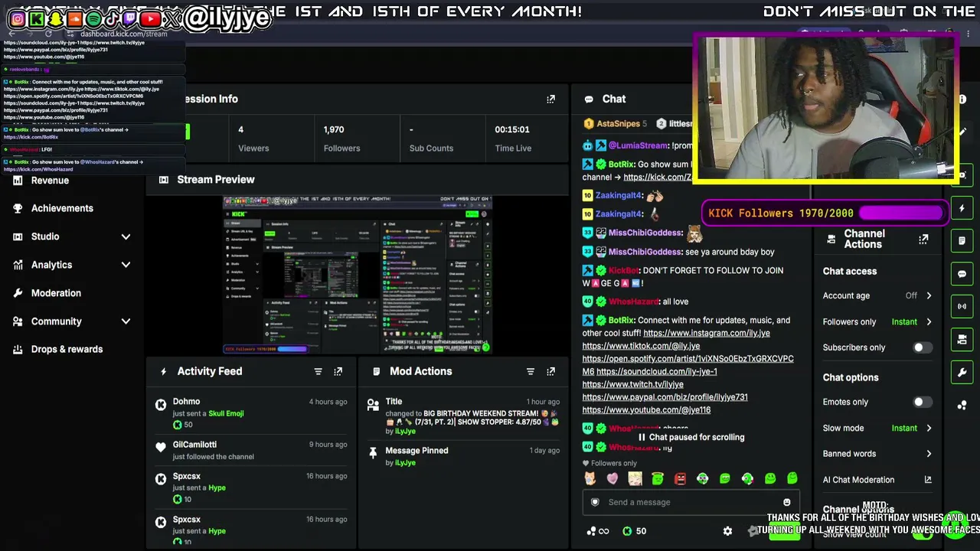Open the TikTok link in chat
This screenshot has height=551, width=980.
coord(641,346)
